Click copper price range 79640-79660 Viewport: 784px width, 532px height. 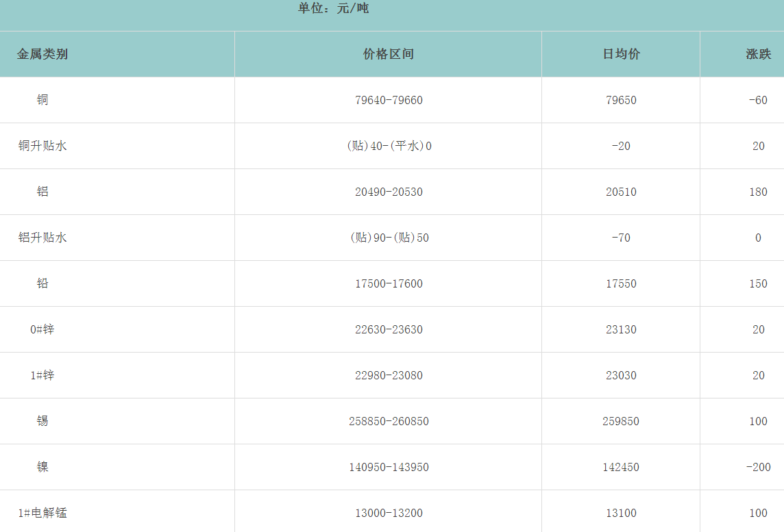click(389, 100)
